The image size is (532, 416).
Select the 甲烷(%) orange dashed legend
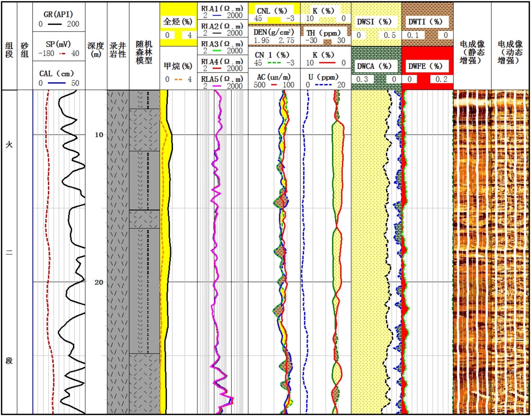coord(178,80)
